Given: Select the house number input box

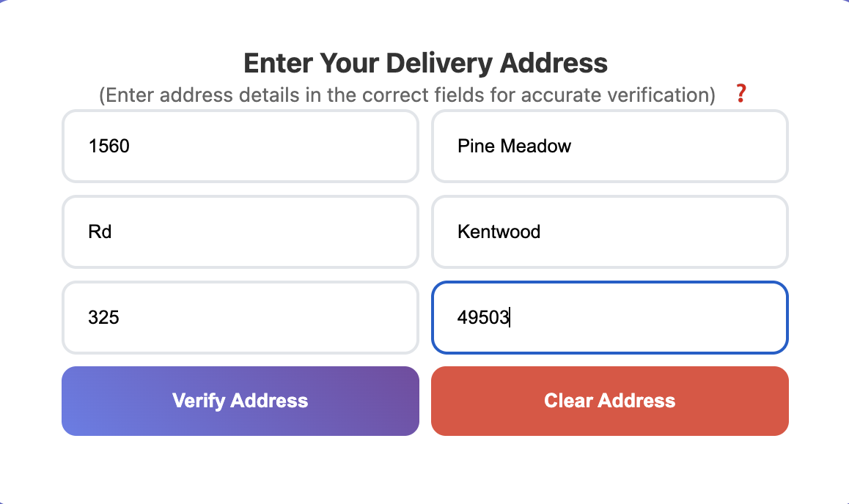Looking at the screenshot, I should (x=240, y=146).
